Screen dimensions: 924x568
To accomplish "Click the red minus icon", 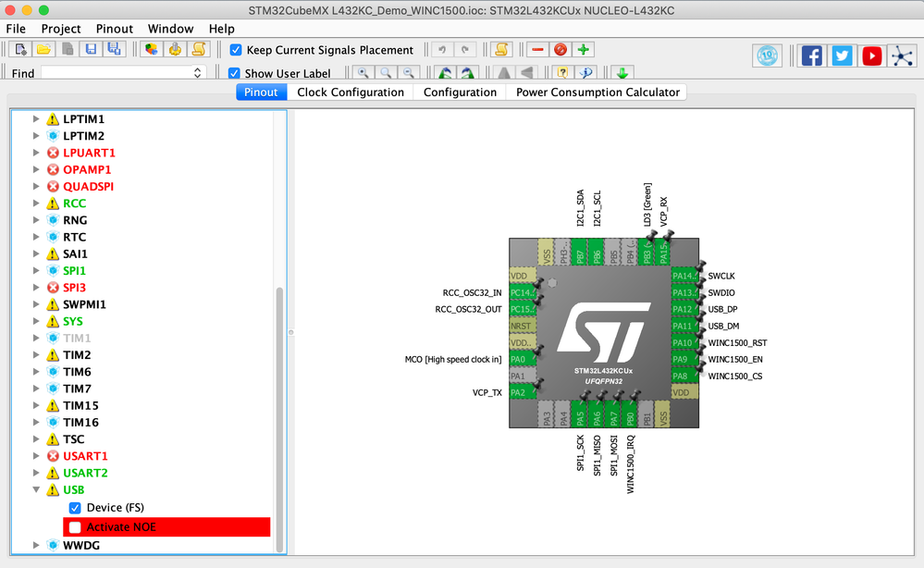I will tap(537, 50).
